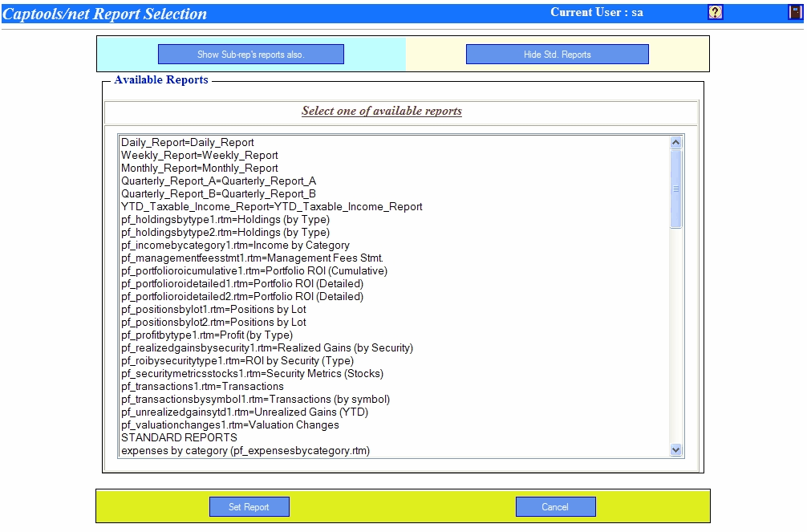
Task: Hide the standard reports
Action: point(557,54)
